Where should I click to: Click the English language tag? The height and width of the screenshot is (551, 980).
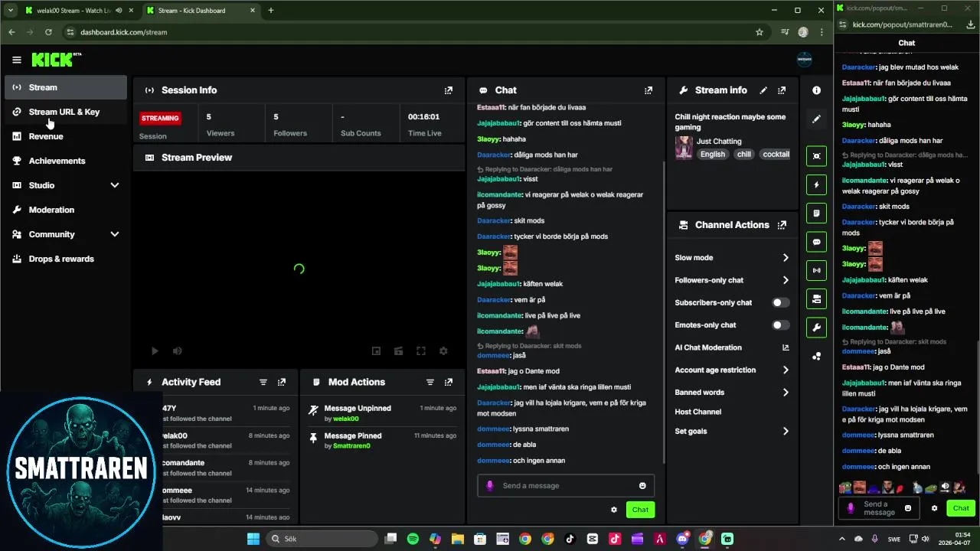tap(713, 154)
